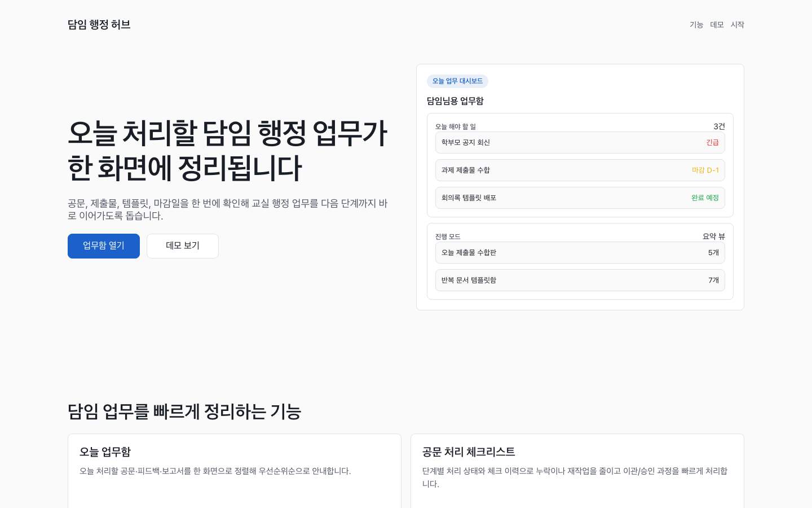Select the 오늘 업무 대시보드 badge
Viewport: 812px width, 508px height.
(457, 81)
